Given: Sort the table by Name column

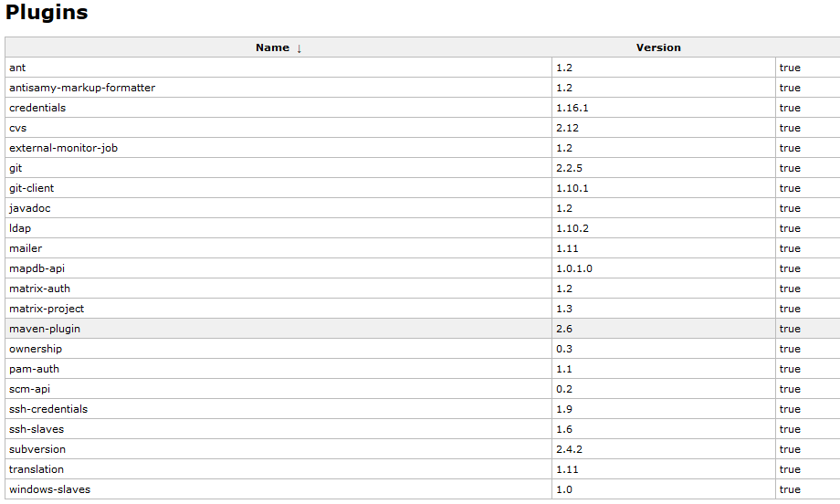Looking at the screenshot, I should point(272,47).
